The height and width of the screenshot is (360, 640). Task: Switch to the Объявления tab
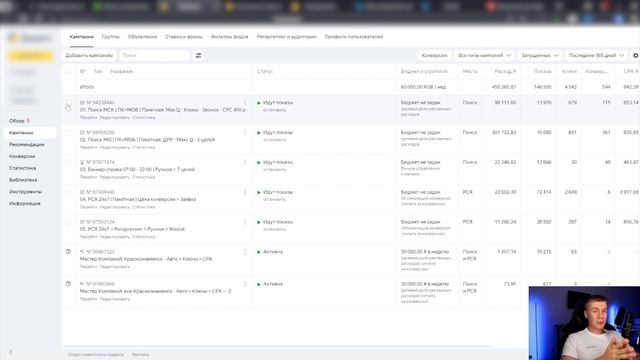[x=142, y=37]
